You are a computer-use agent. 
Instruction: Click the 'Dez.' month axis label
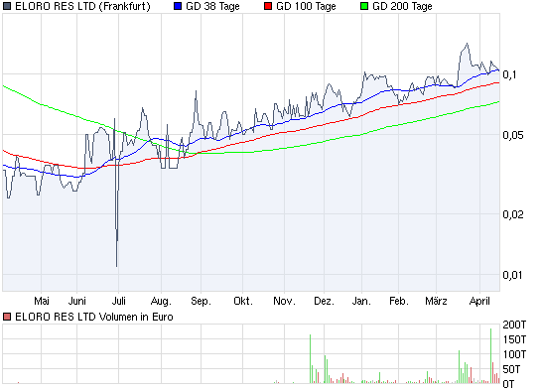[x=324, y=301]
